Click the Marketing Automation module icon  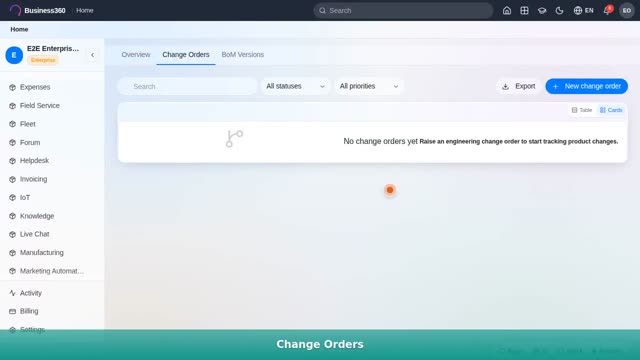point(13,271)
